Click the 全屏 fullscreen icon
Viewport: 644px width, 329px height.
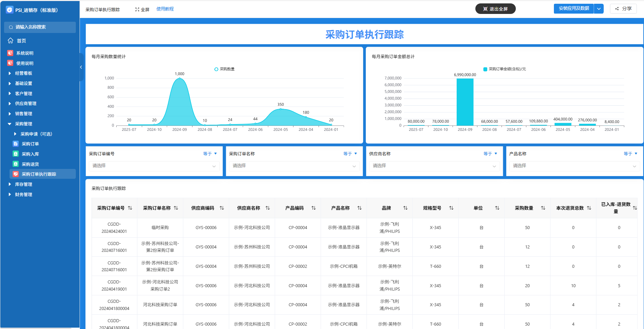137,10
